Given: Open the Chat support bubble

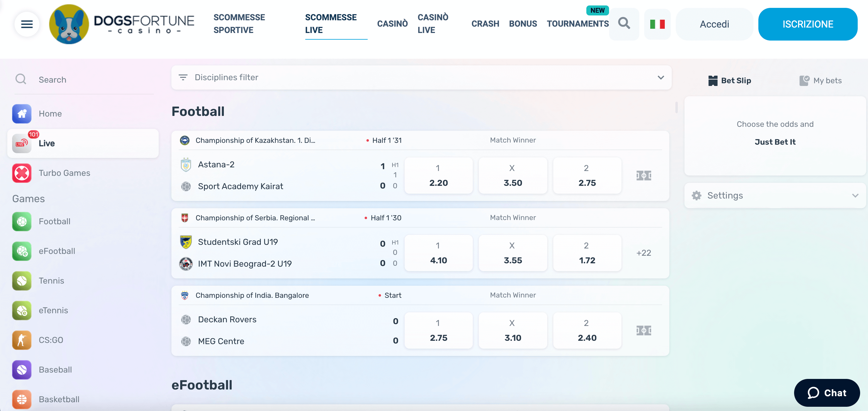Looking at the screenshot, I should (x=827, y=393).
